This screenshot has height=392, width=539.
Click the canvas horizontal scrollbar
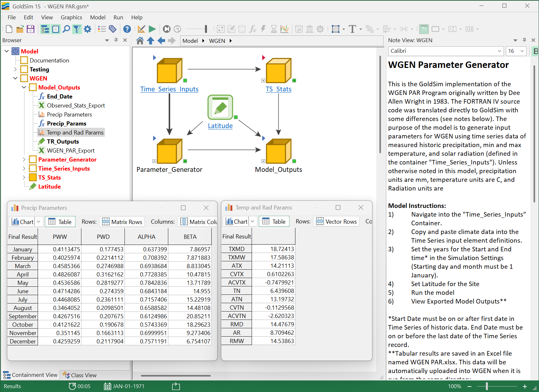pyautogui.click(x=176, y=376)
